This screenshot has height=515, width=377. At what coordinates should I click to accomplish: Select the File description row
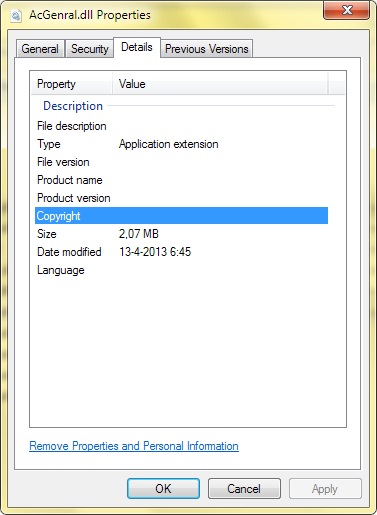point(181,126)
